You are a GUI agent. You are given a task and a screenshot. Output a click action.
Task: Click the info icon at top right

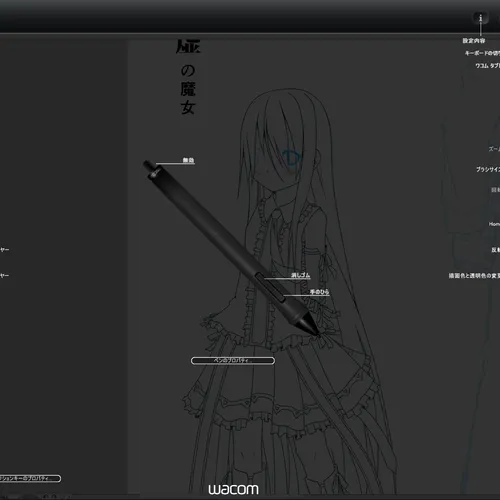[x=480, y=18]
